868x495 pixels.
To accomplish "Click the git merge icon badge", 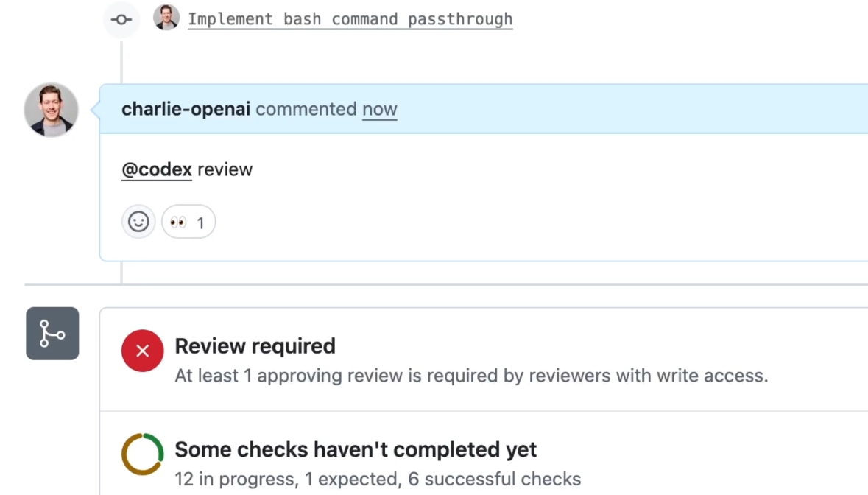I will pos(52,334).
